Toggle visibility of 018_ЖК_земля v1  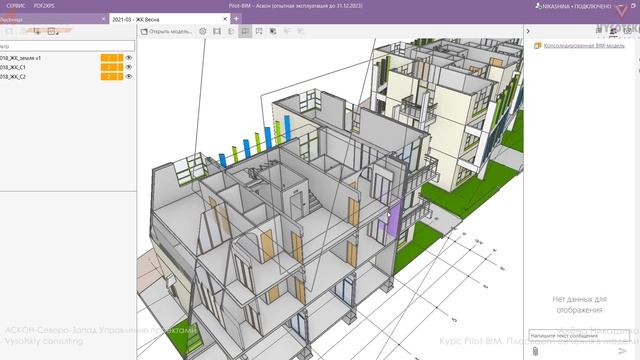point(129,58)
